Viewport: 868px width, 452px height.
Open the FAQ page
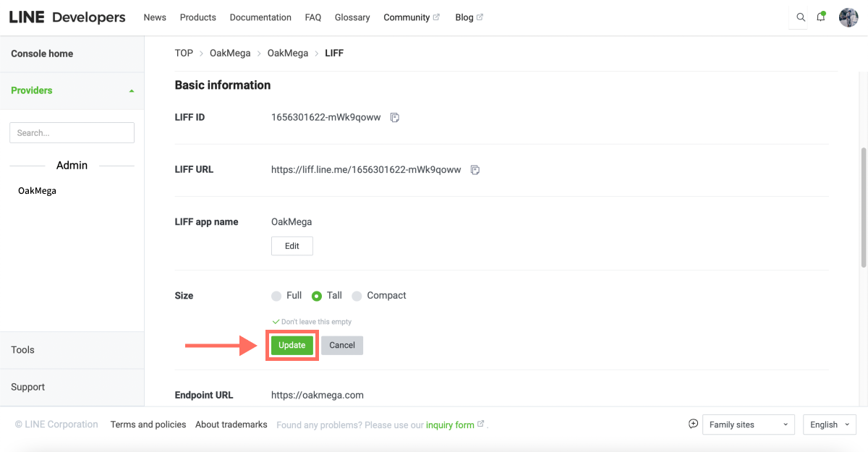coord(313,17)
